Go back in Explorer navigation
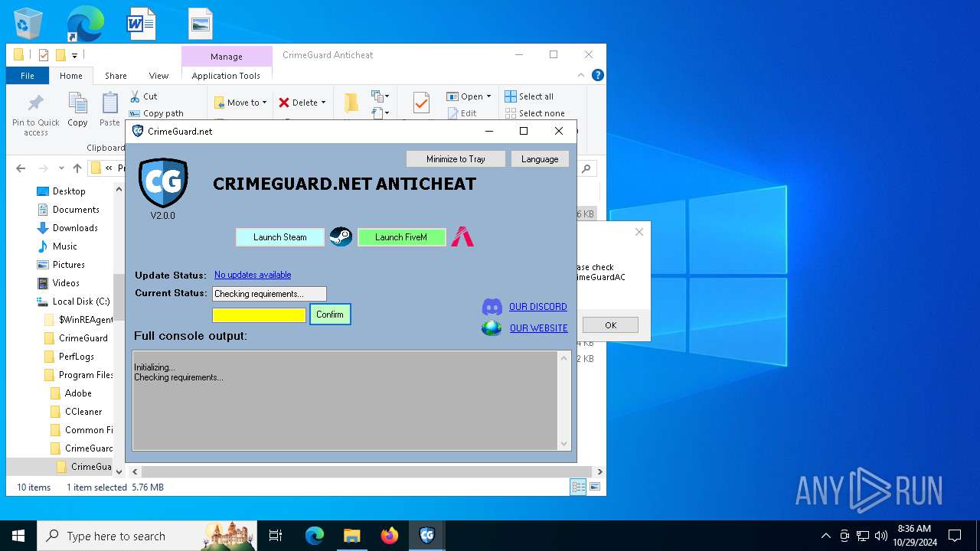980x551 pixels. 21,168
